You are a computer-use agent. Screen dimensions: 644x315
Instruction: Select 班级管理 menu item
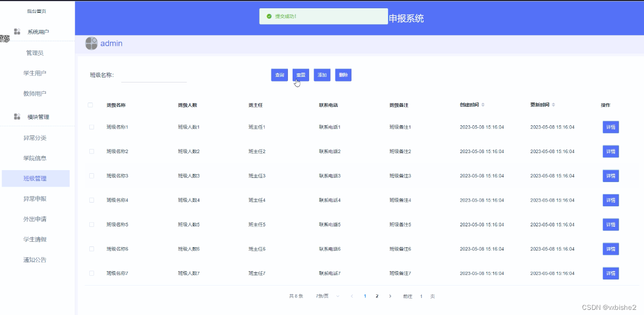click(x=35, y=178)
